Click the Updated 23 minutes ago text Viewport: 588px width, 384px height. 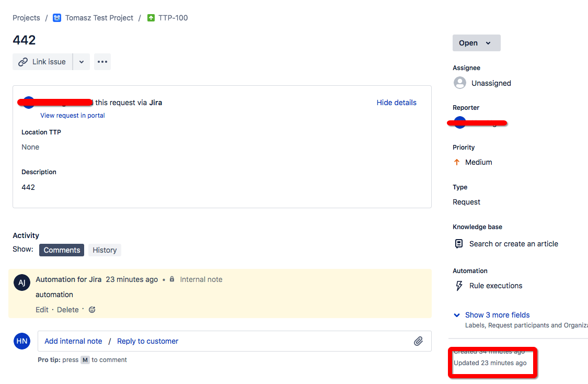[490, 363]
